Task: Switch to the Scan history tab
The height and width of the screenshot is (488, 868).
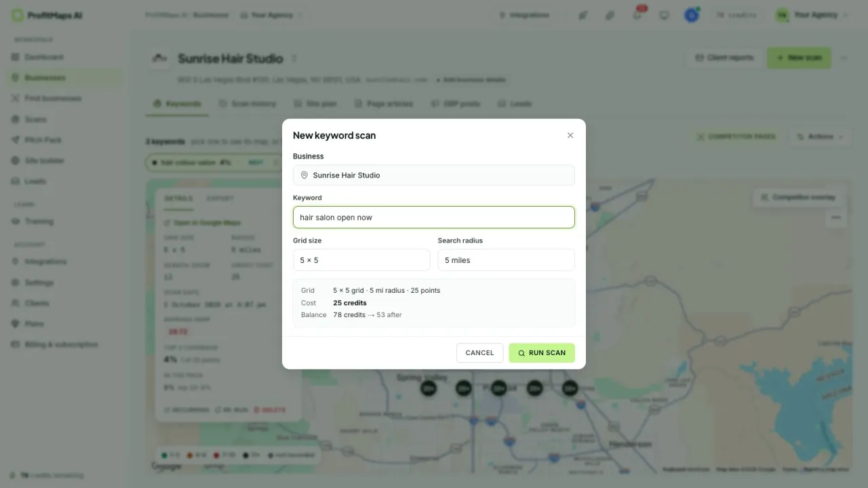Action: tap(248, 104)
